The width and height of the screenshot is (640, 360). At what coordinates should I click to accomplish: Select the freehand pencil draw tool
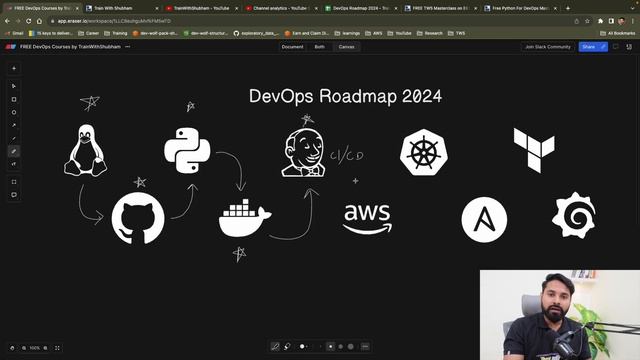point(14,151)
